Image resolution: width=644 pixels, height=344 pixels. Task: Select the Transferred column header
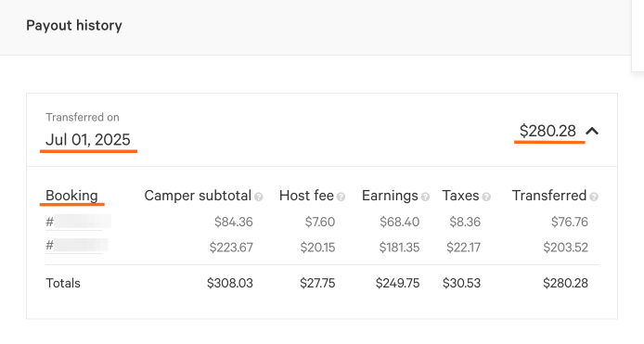point(549,196)
